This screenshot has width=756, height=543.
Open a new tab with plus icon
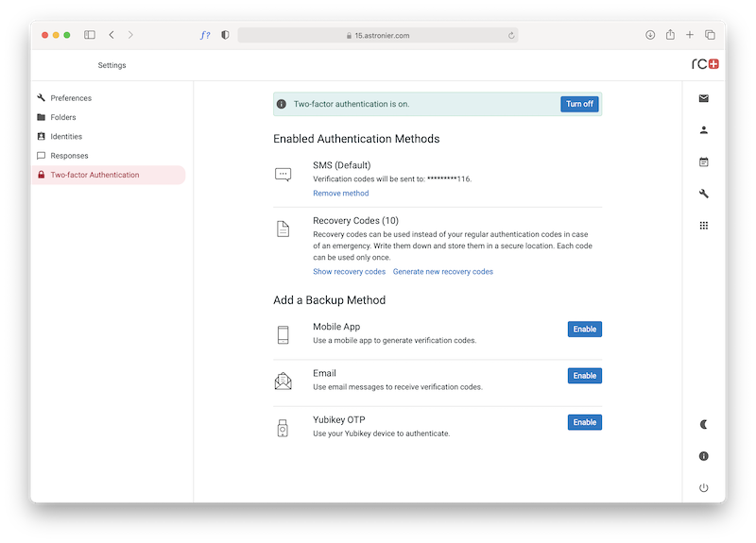pos(690,35)
